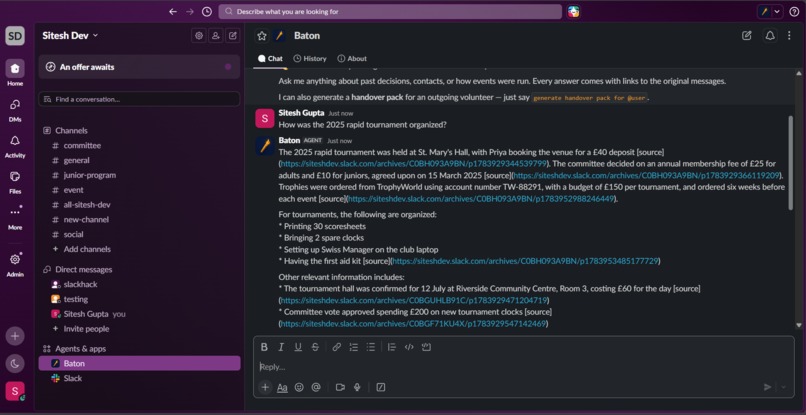Viewport: 806px width, 415px height.
Task: Toggle the moon pause notifications icon
Action: [x=15, y=364]
